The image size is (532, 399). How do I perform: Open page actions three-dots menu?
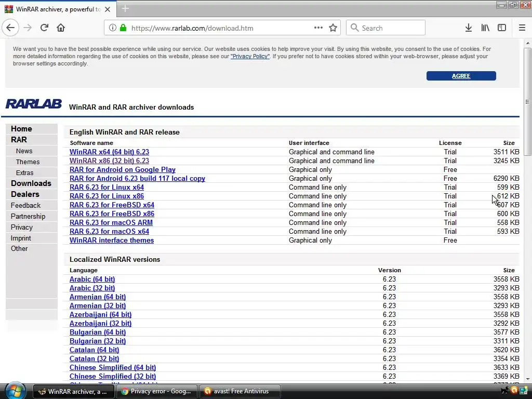(x=318, y=28)
